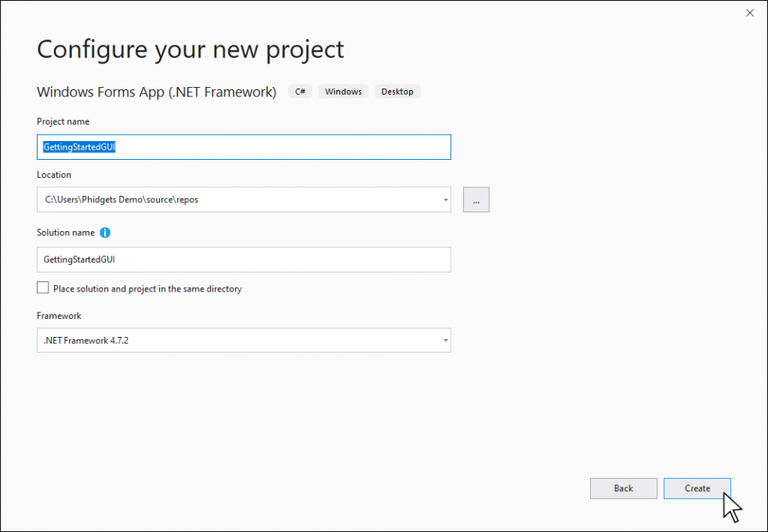Click the Desktop project type tag

(397, 92)
